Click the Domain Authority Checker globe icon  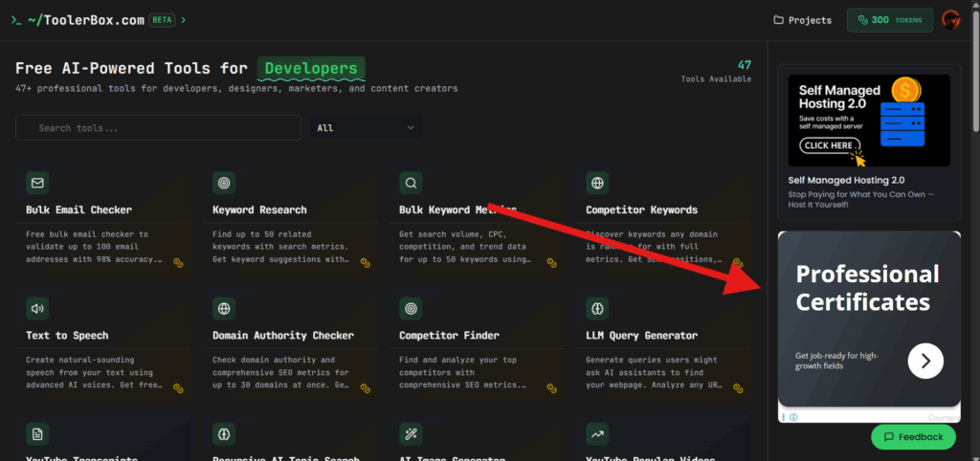[224, 309]
